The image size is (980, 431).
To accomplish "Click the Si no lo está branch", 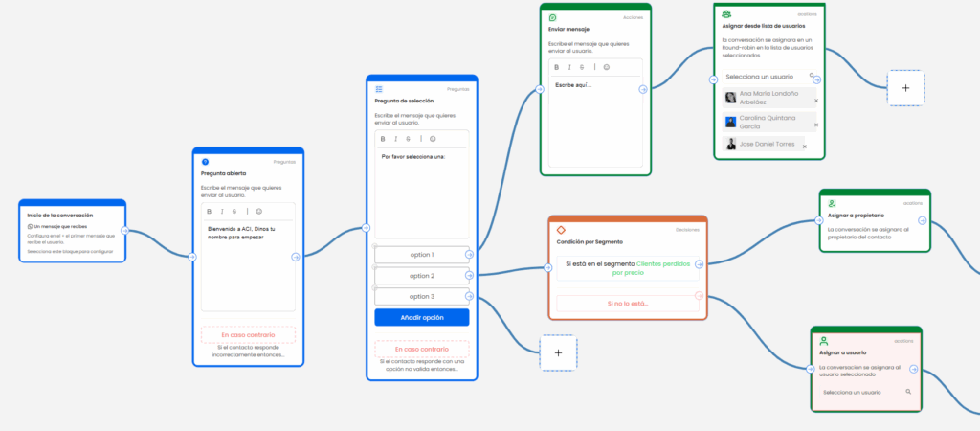I will click(x=627, y=304).
